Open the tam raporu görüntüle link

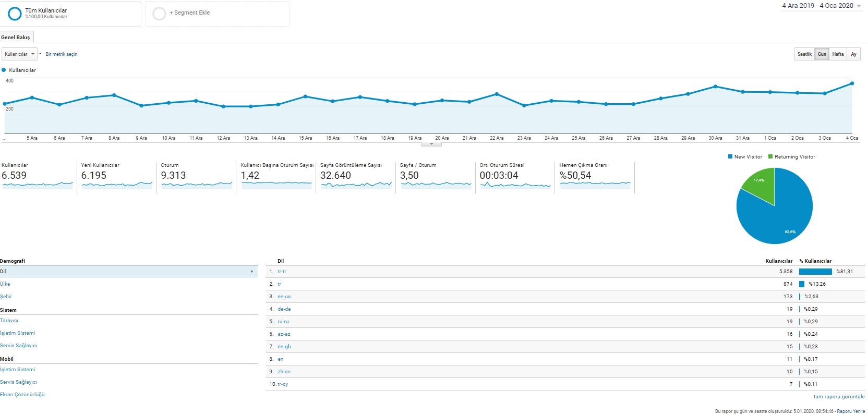(839, 397)
